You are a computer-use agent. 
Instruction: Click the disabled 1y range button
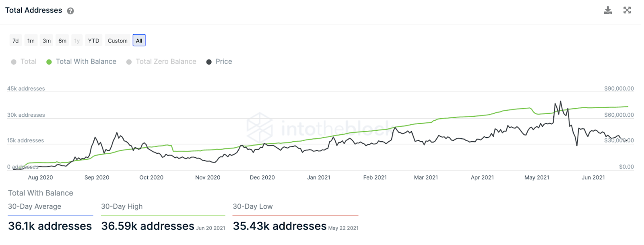tap(77, 41)
